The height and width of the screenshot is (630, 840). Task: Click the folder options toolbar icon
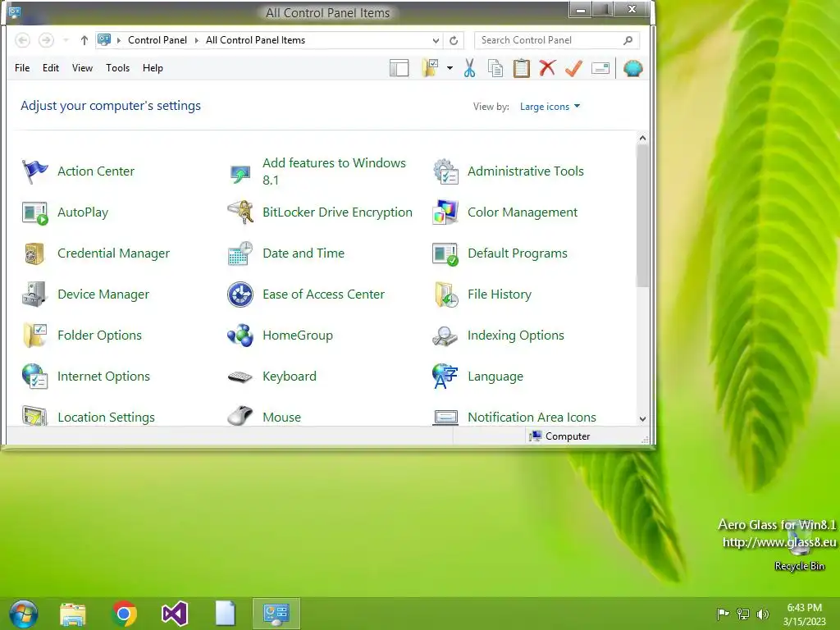[431, 69]
